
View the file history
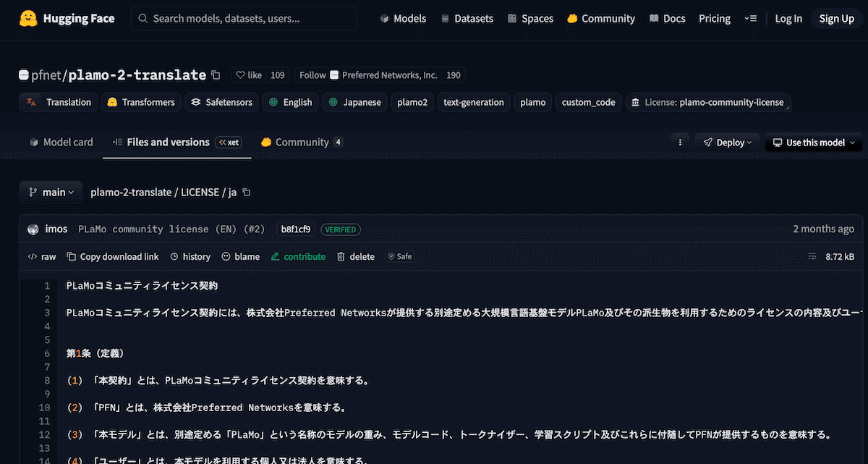[190, 256]
